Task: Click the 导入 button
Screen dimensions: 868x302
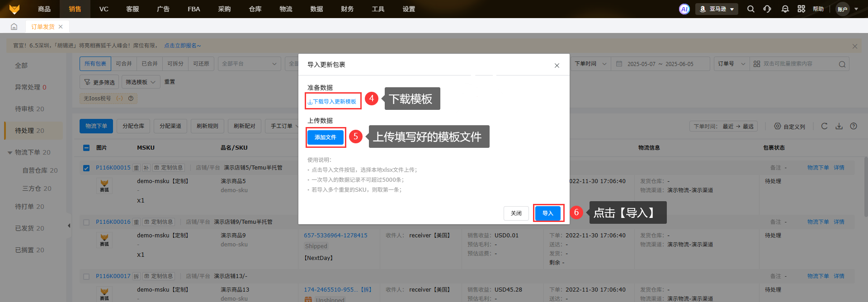Action: [x=548, y=213]
